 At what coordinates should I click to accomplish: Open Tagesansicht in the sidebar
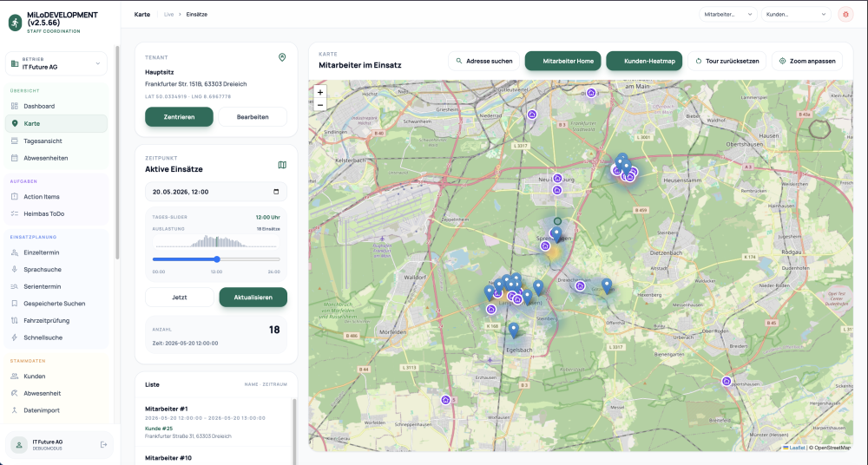[56, 141]
